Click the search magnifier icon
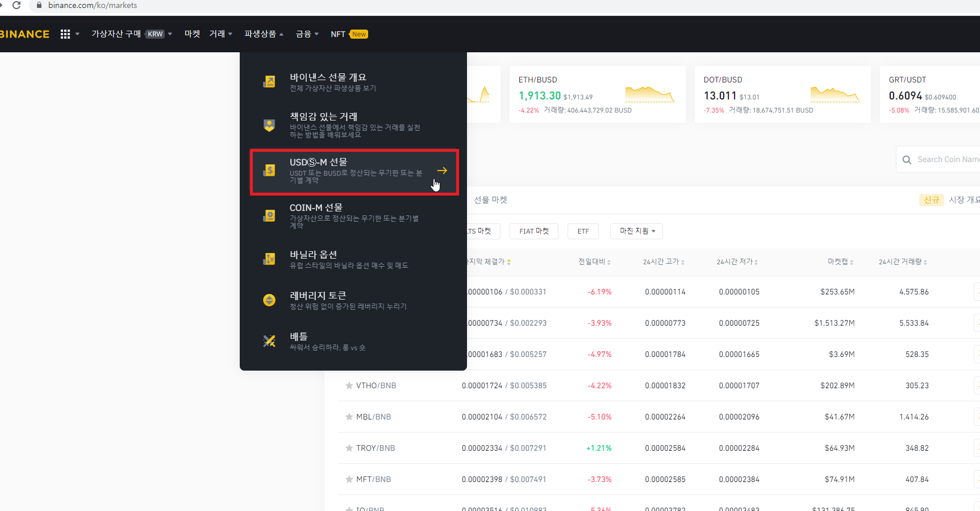The height and width of the screenshot is (511, 980). pyautogui.click(x=907, y=160)
